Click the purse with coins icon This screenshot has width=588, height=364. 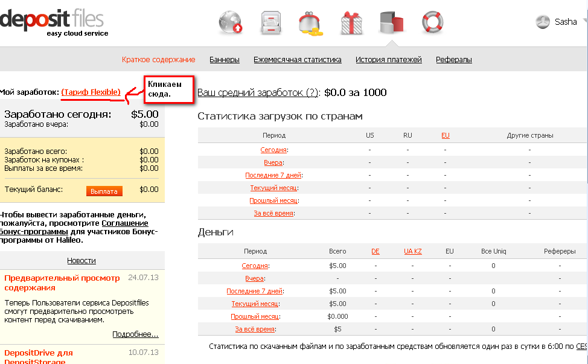(310, 24)
